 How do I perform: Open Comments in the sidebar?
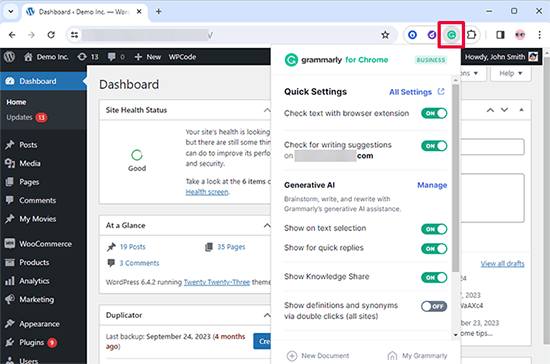click(38, 201)
